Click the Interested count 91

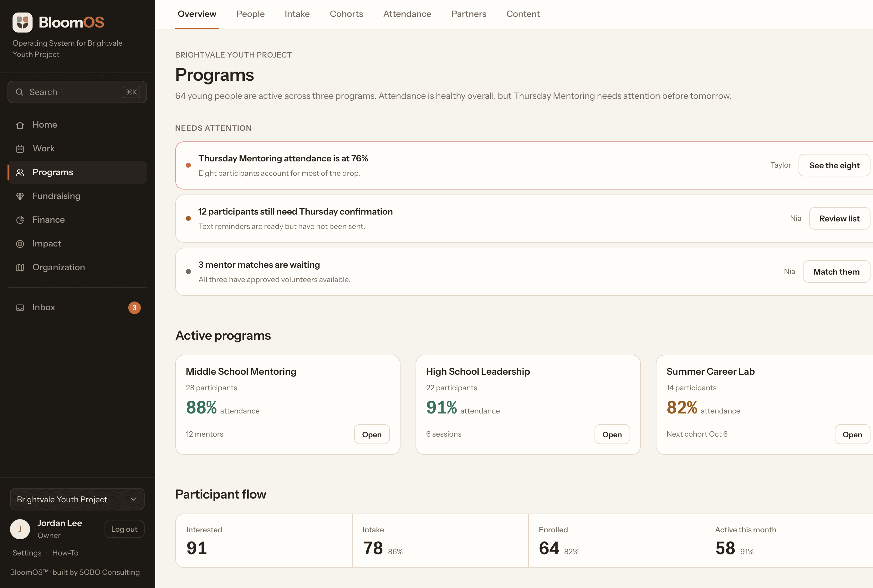[x=197, y=548]
